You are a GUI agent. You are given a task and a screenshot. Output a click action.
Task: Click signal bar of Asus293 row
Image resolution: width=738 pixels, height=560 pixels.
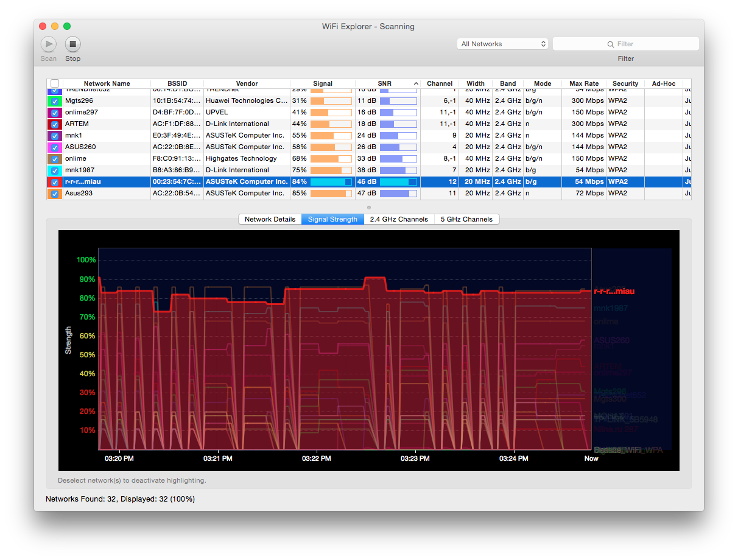[x=331, y=194]
